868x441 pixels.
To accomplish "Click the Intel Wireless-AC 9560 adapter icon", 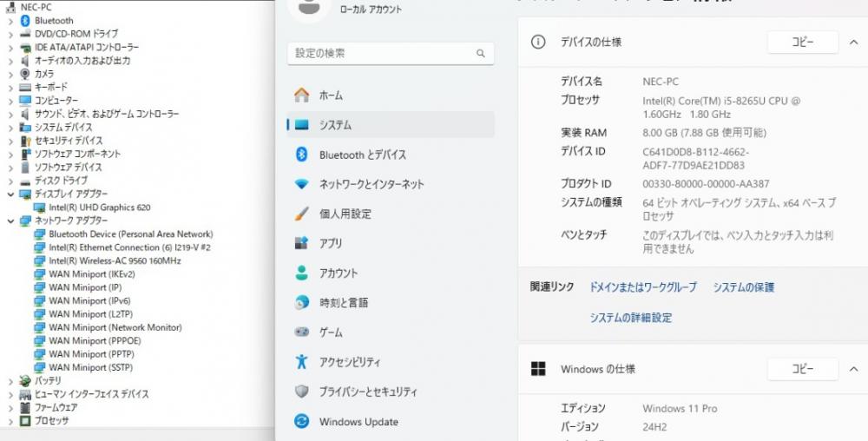I will click(39, 260).
